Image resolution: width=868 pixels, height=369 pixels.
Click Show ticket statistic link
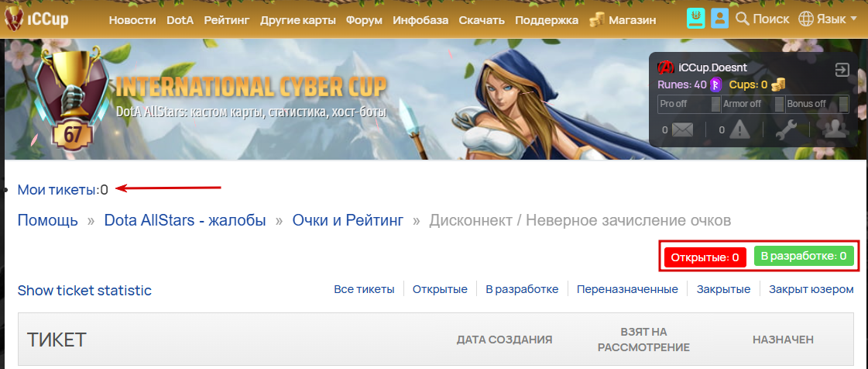(x=84, y=291)
